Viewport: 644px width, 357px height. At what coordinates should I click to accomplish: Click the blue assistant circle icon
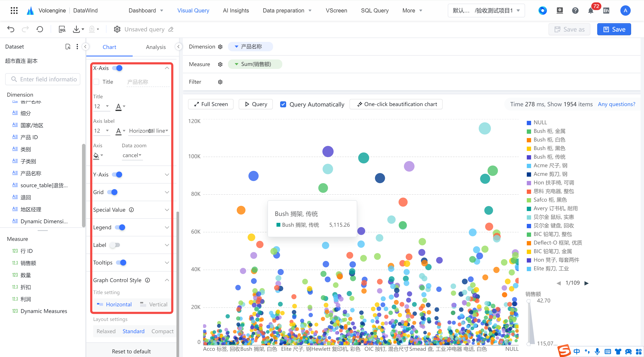tap(542, 11)
